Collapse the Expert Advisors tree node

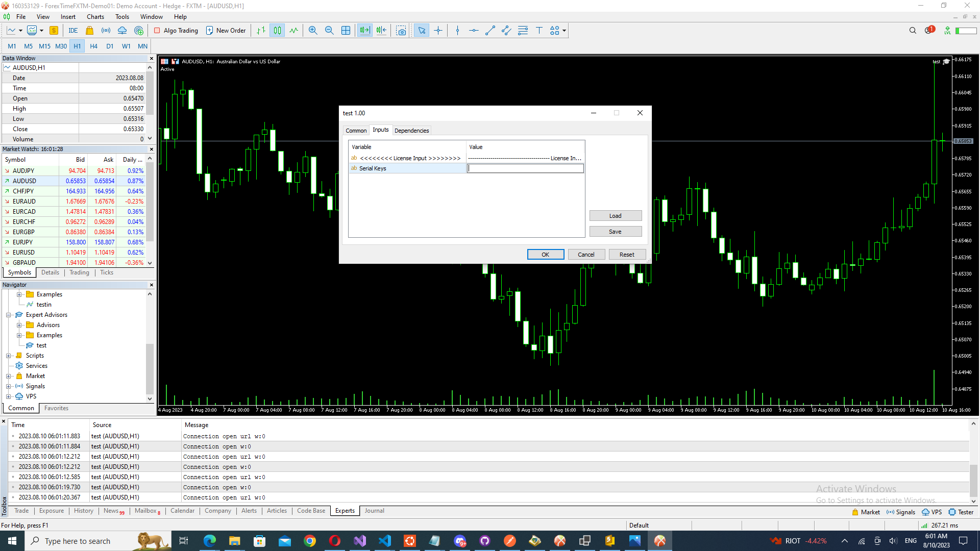(9, 315)
